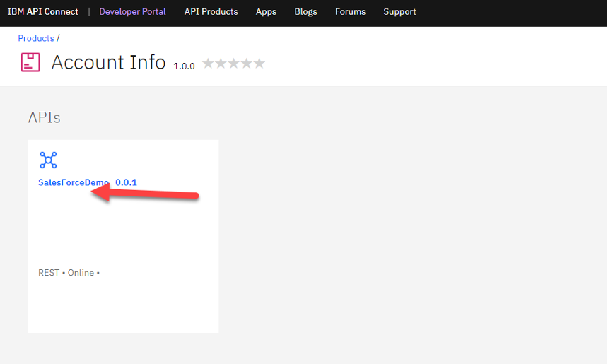This screenshot has height=364, width=608.
Task: Click the REST Online status text
Action: pos(69,273)
